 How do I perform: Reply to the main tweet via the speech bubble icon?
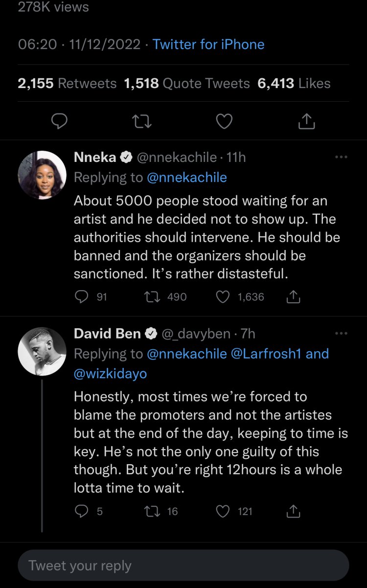59,120
